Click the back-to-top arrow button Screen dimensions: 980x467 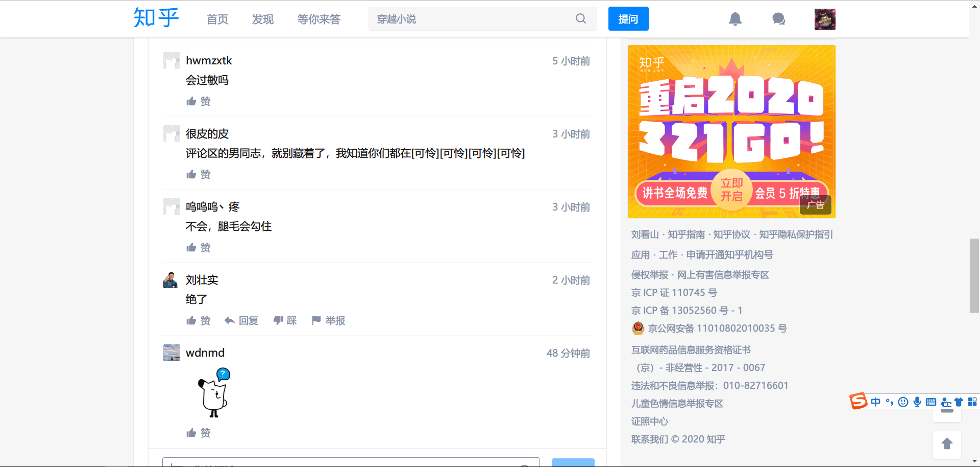(947, 444)
